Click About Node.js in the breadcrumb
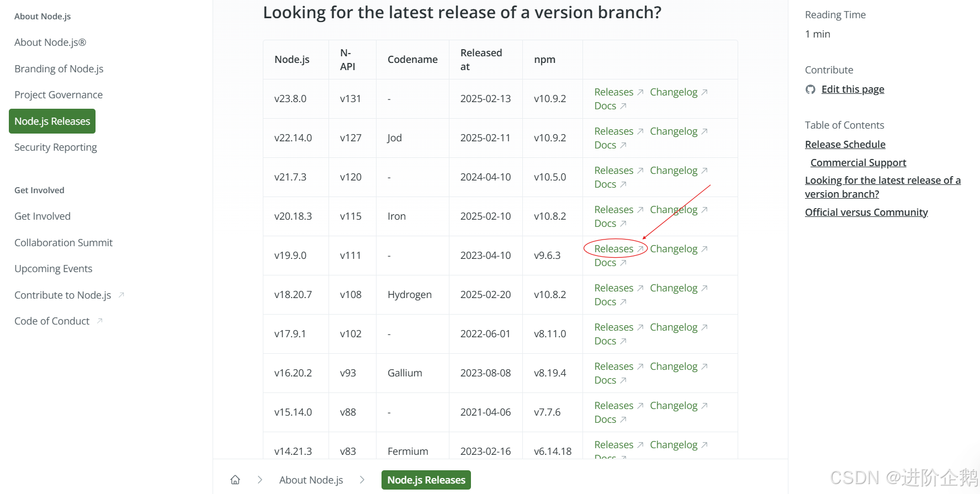Image resolution: width=980 pixels, height=494 pixels. 311,480
